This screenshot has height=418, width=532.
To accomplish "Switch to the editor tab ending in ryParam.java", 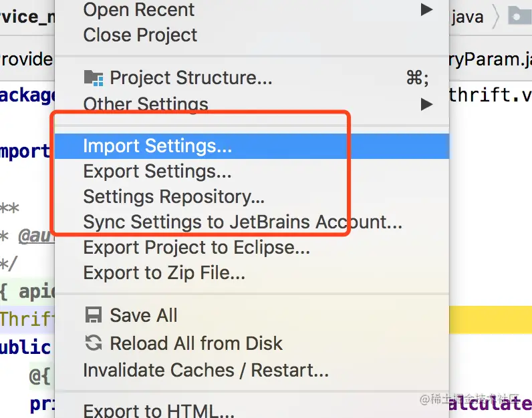I will point(491,59).
